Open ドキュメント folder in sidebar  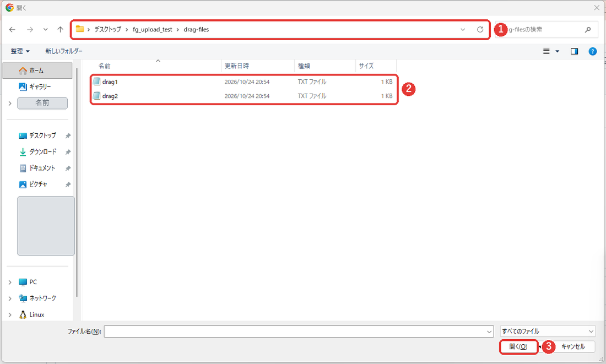click(37, 168)
